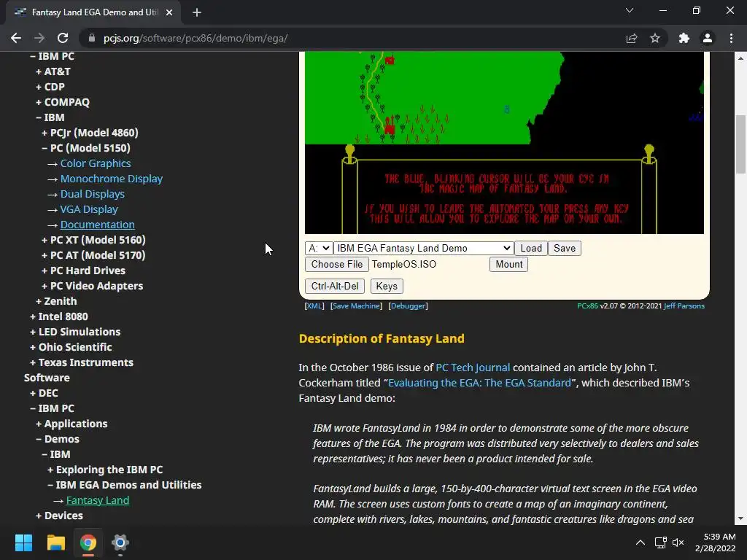
Task: Open the clock and date flyout
Action: (715, 542)
